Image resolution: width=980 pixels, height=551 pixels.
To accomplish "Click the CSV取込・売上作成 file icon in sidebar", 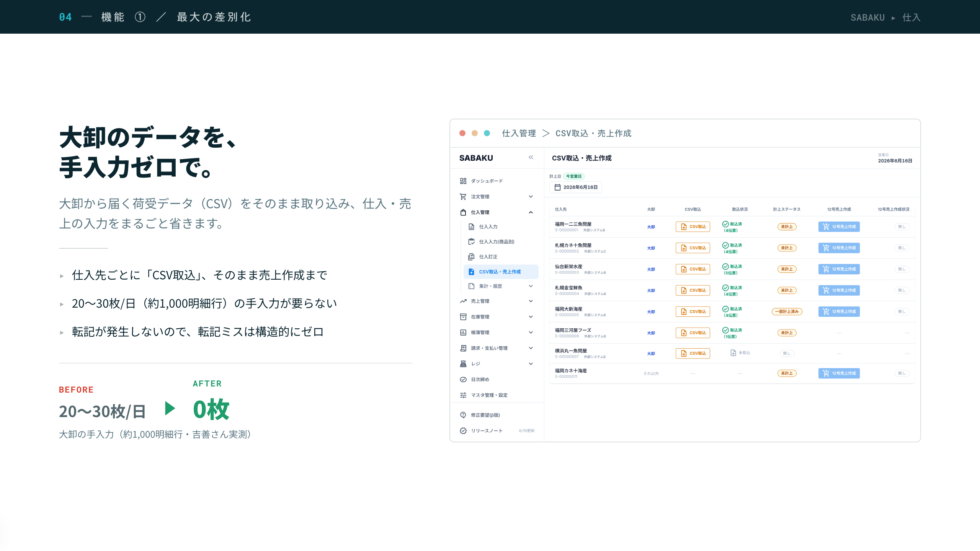I will pyautogui.click(x=472, y=272).
